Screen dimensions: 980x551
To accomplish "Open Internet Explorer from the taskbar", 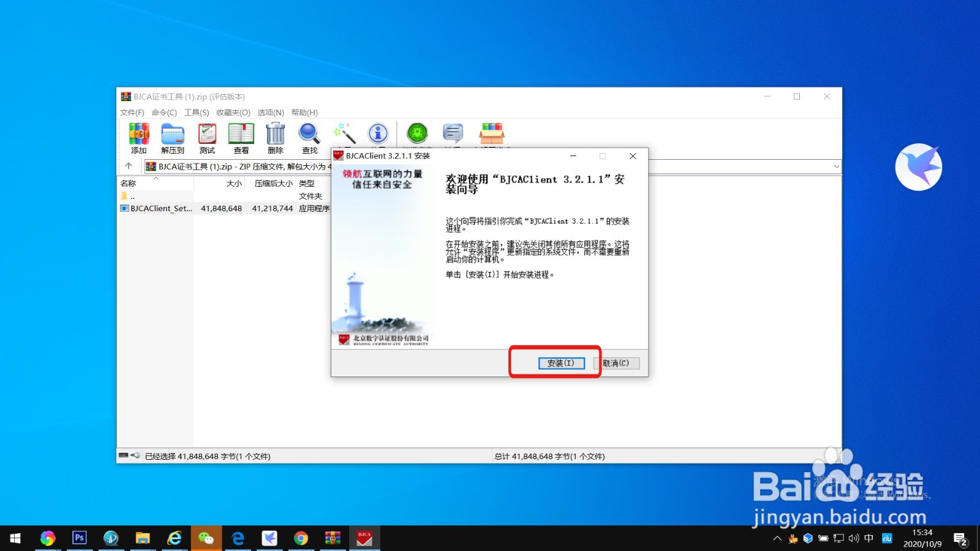I will [x=175, y=538].
